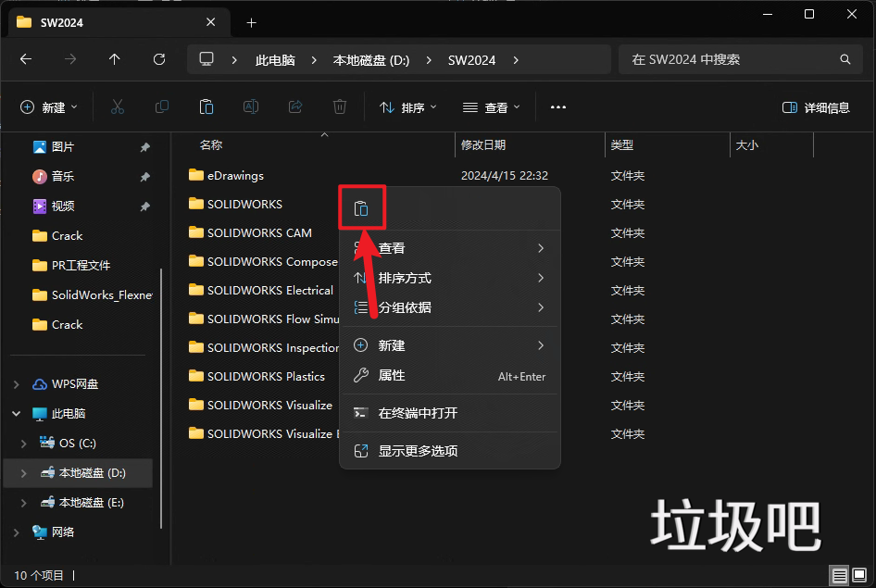Click the Rename icon in the toolbar
Viewport: 876px width, 588px height.
click(250, 106)
